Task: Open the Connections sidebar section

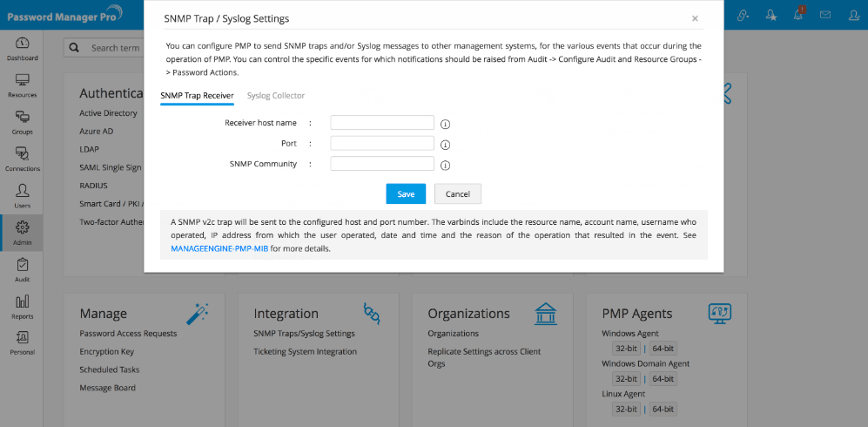Action: 23,158
